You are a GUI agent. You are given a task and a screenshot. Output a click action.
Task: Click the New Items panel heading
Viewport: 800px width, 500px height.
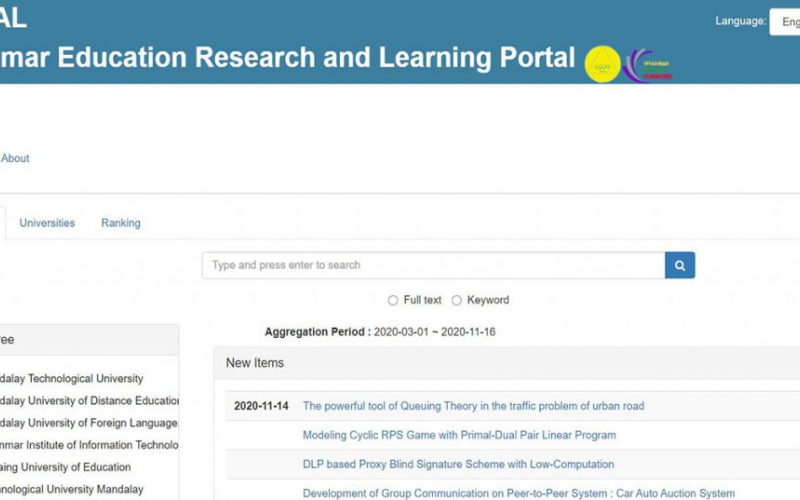click(x=255, y=363)
